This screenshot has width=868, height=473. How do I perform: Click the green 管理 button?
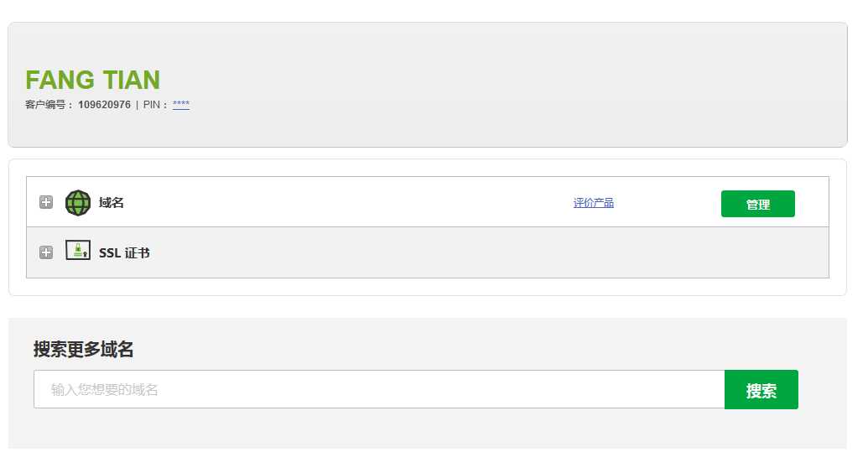(758, 204)
